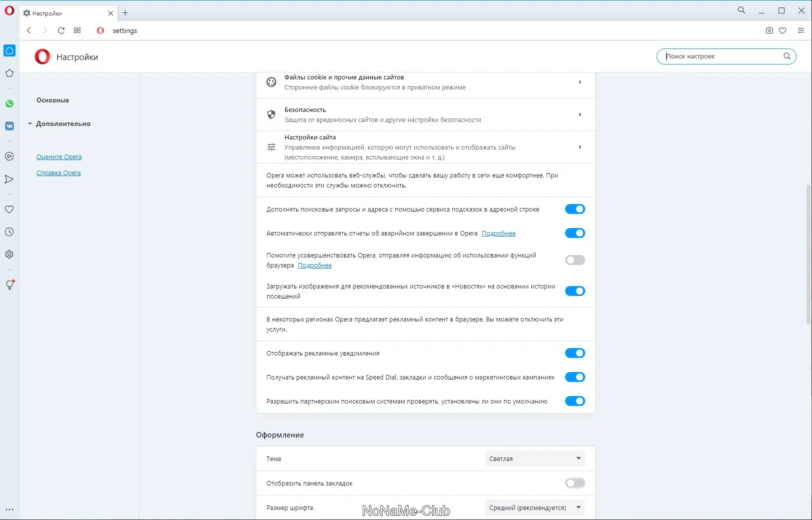
Task: Open the Тема dropdown
Action: [x=534, y=458]
